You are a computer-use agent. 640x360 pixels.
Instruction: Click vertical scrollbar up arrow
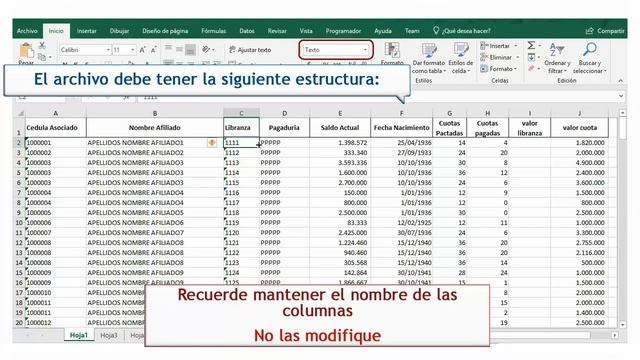pyautogui.click(x=622, y=113)
